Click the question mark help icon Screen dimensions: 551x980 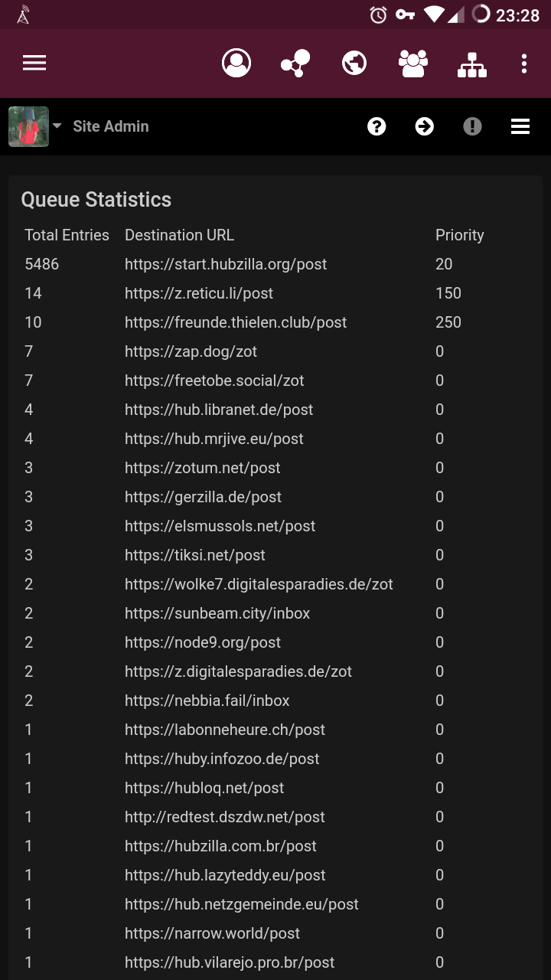(x=377, y=126)
